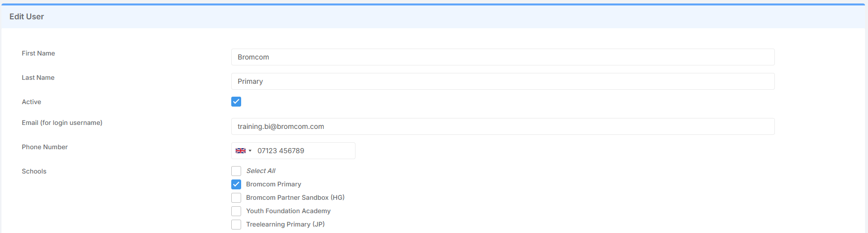Focus the First Name text field
The height and width of the screenshot is (233, 868).
pyautogui.click(x=503, y=57)
